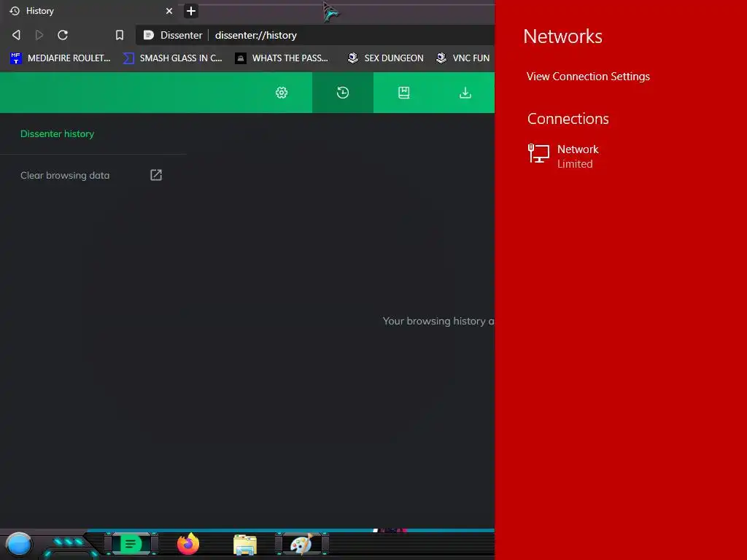This screenshot has height=560, width=747.
Task: Open Downloads icon in green toolbar
Action: 465,93
